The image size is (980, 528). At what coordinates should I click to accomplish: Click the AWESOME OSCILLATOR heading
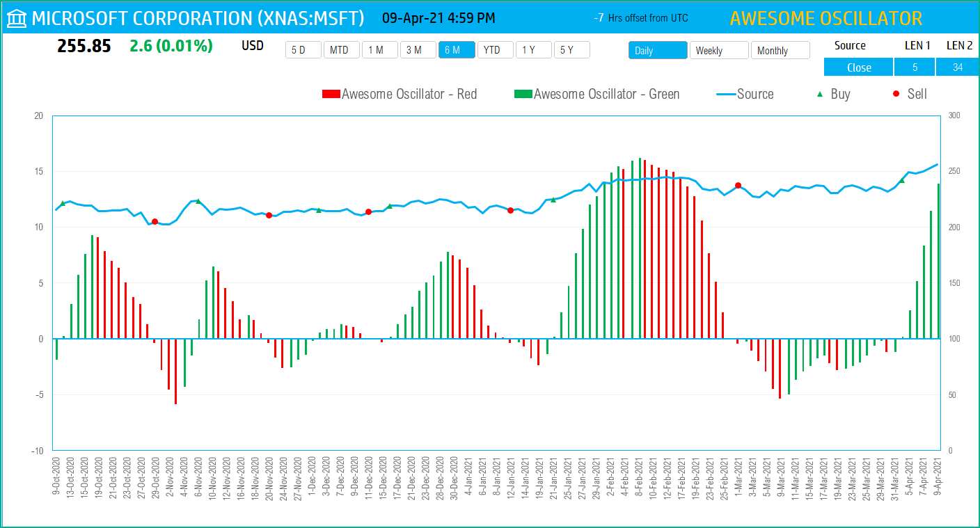pyautogui.click(x=826, y=18)
